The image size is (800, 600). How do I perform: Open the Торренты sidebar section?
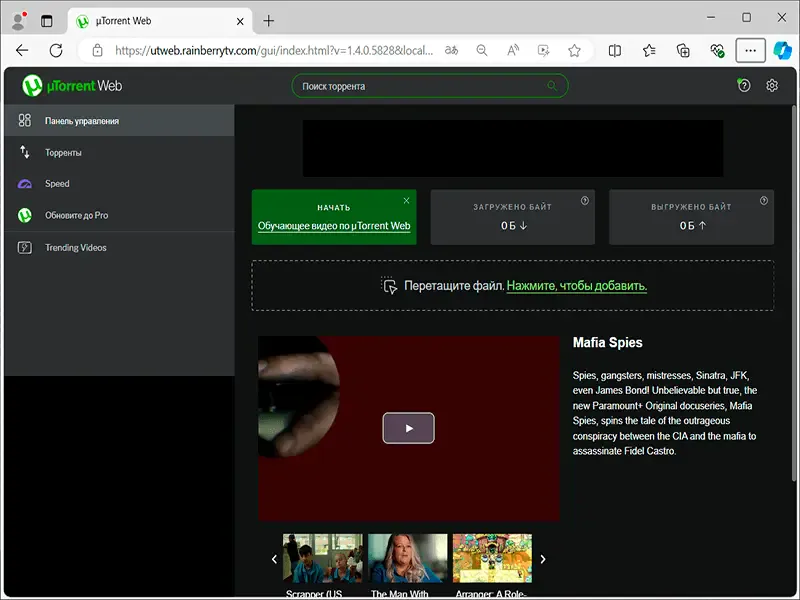119,152
